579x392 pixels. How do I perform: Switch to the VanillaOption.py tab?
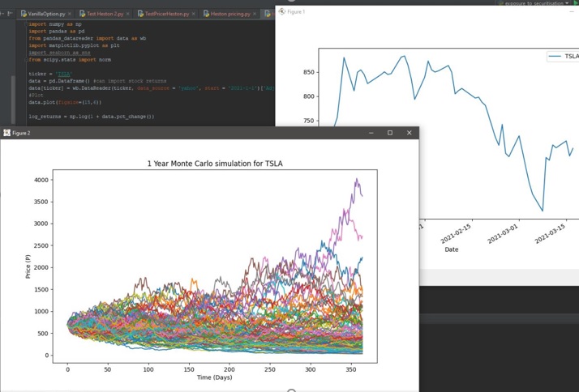point(47,15)
